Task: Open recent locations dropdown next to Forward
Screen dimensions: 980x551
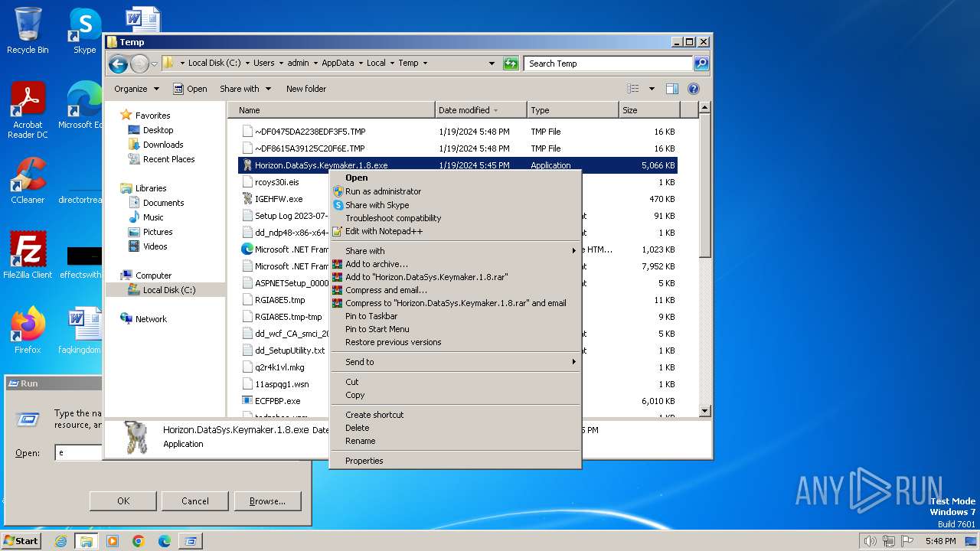Action: point(154,64)
